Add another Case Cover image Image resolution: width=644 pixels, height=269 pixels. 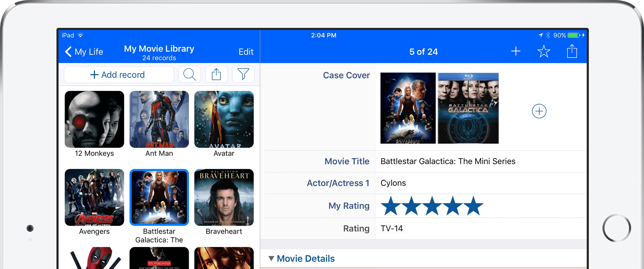pos(539,111)
